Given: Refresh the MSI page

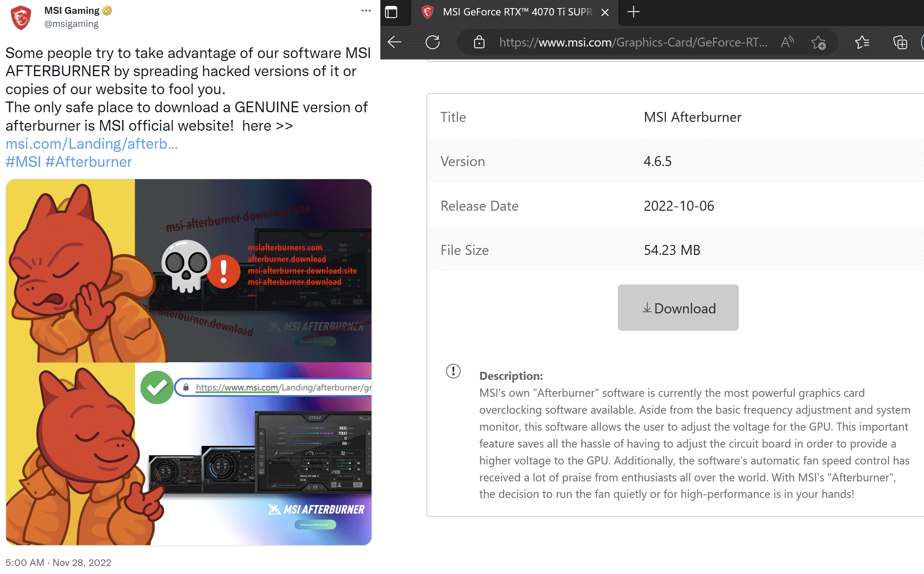Looking at the screenshot, I should pyautogui.click(x=433, y=42).
